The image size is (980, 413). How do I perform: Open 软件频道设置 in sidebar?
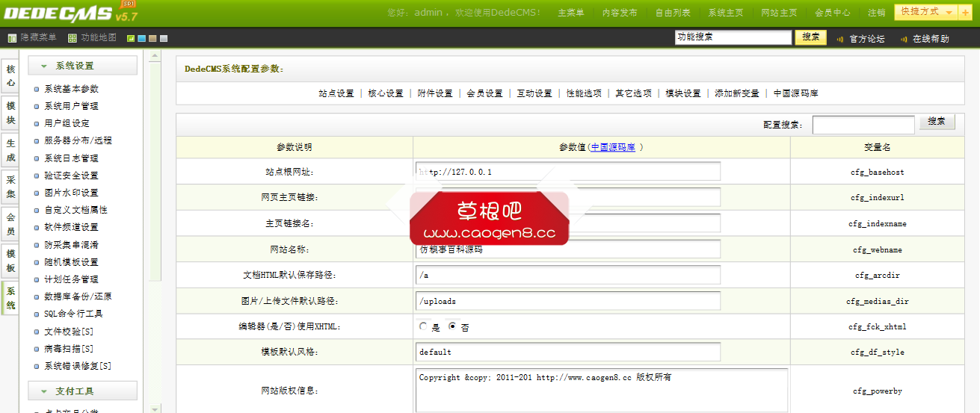(x=71, y=227)
